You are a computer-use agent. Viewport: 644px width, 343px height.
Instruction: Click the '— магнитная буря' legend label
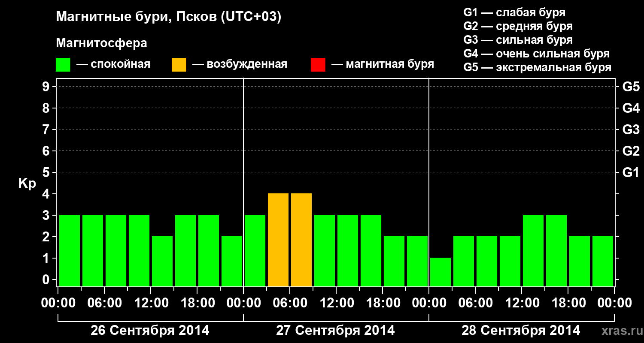pos(383,64)
